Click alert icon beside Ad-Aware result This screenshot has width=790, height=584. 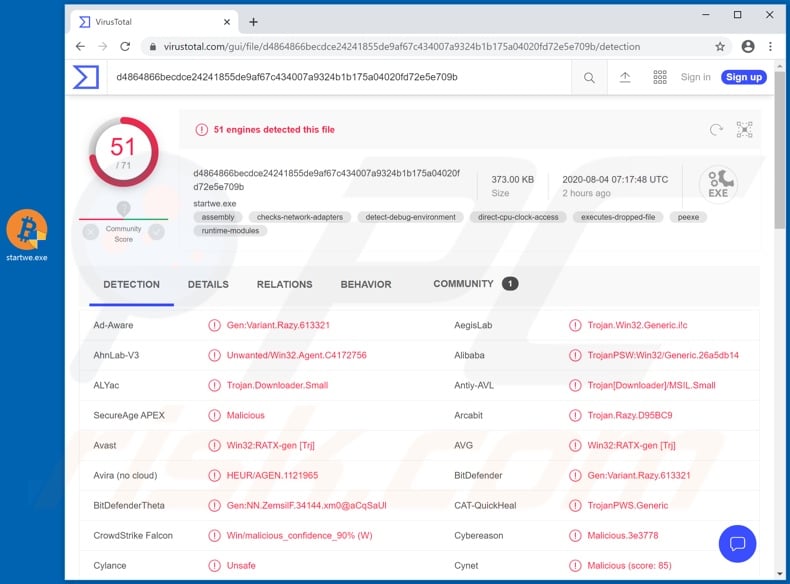pyautogui.click(x=214, y=325)
